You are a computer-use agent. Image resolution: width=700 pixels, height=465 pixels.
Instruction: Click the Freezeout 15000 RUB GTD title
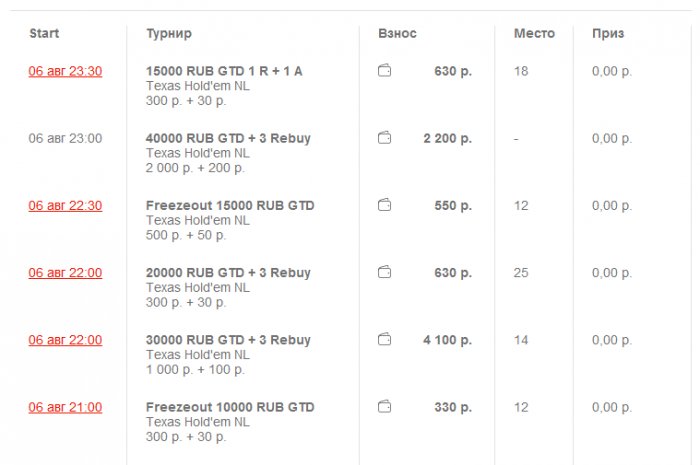coord(230,205)
